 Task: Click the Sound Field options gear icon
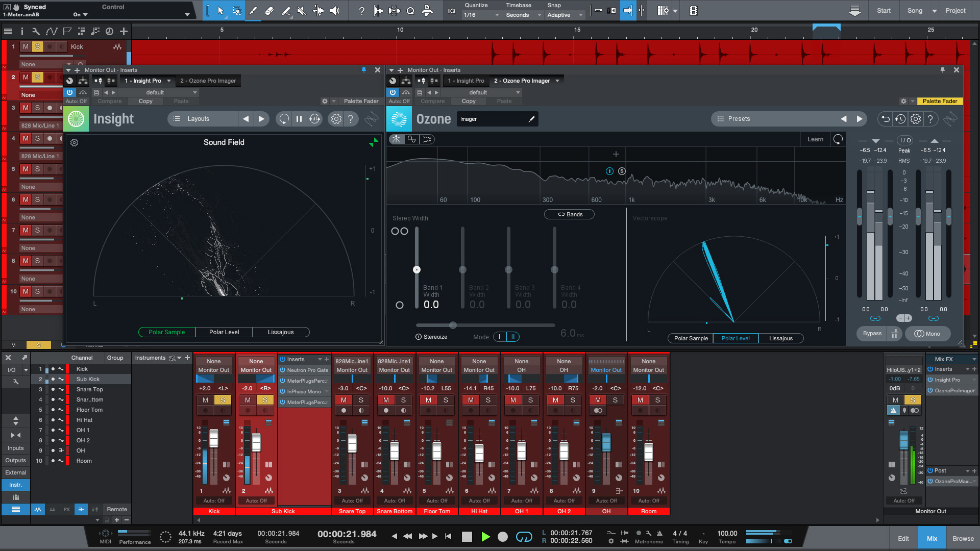coord(74,143)
